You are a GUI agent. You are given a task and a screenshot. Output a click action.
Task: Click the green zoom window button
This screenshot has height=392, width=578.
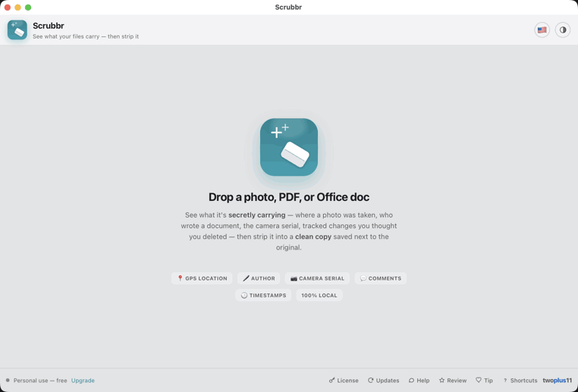(28, 8)
